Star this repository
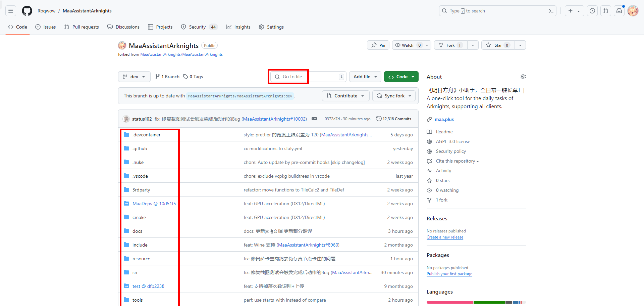This screenshot has height=306, width=644. 498,45
